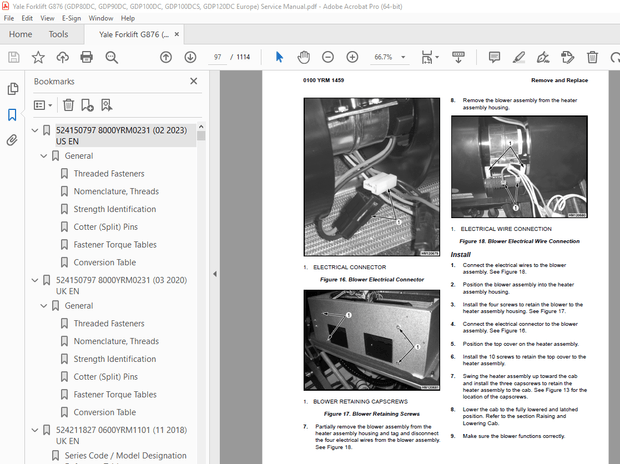Select the arrow selection tool
620x464 pixels.
[279, 57]
